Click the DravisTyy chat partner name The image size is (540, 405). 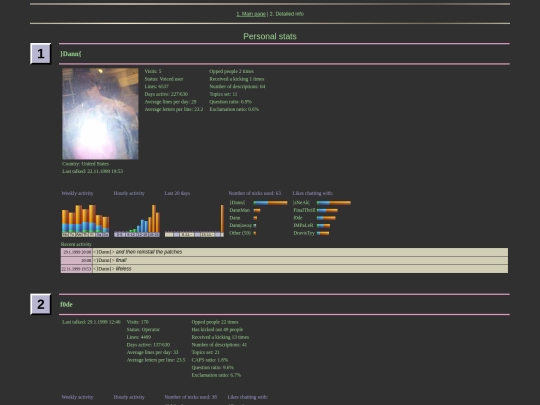(304, 233)
